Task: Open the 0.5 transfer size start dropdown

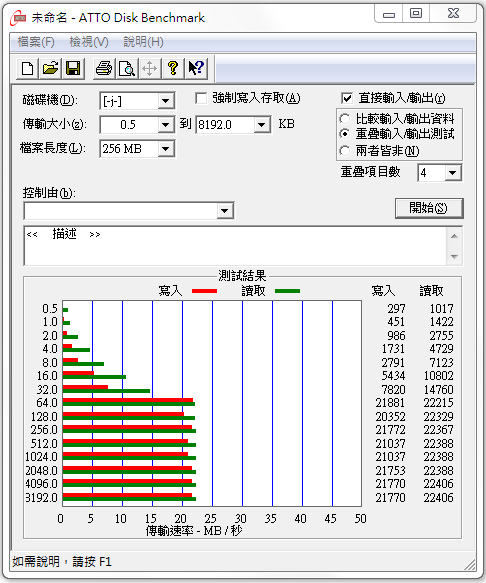Action: click(165, 125)
